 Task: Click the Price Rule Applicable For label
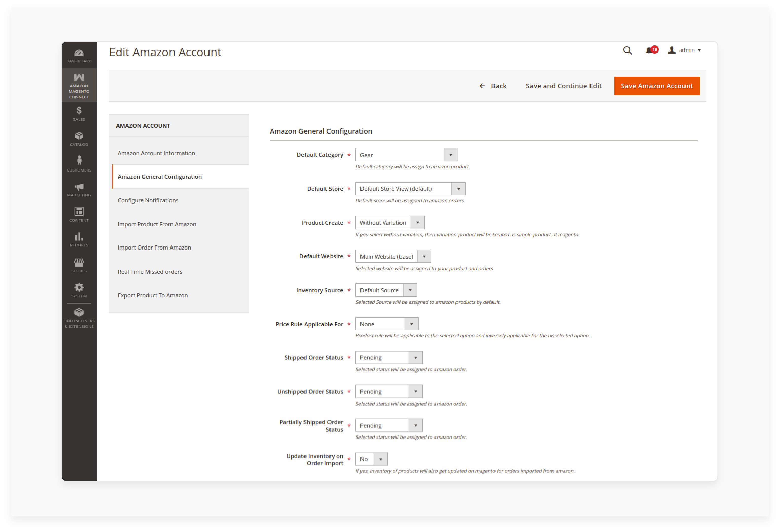point(309,324)
